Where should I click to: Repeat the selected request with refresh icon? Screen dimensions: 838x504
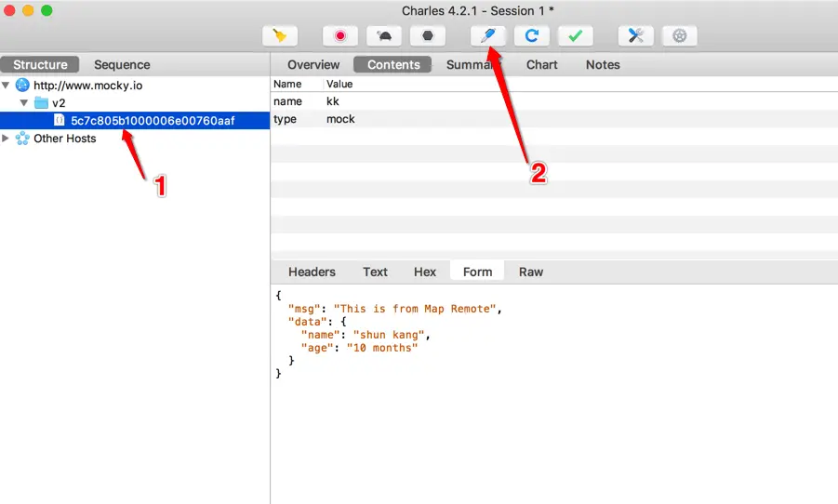click(x=531, y=36)
